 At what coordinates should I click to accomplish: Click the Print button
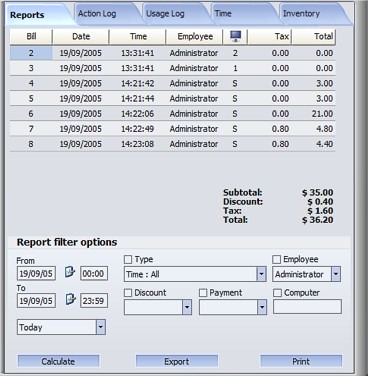[301, 361]
